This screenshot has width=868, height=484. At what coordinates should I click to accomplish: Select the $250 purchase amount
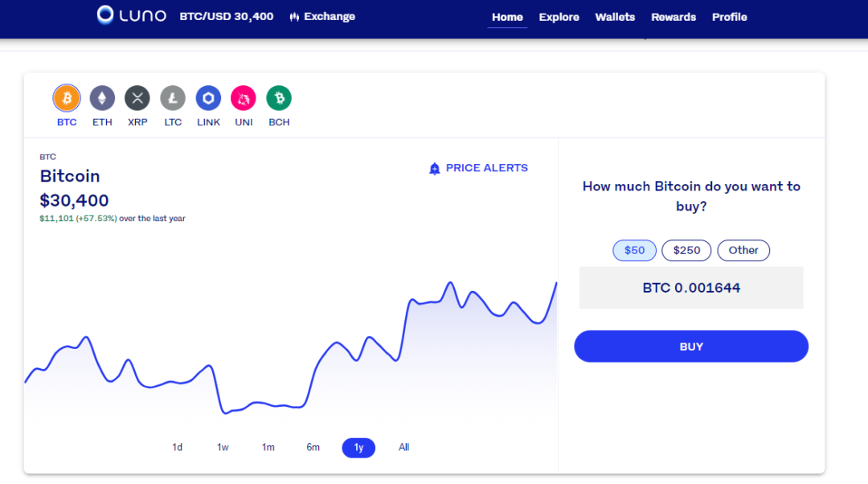click(x=686, y=250)
